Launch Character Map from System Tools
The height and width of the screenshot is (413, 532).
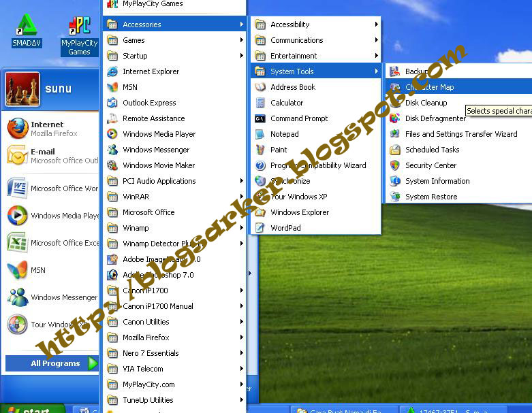pyautogui.click(x=459, y=87)
